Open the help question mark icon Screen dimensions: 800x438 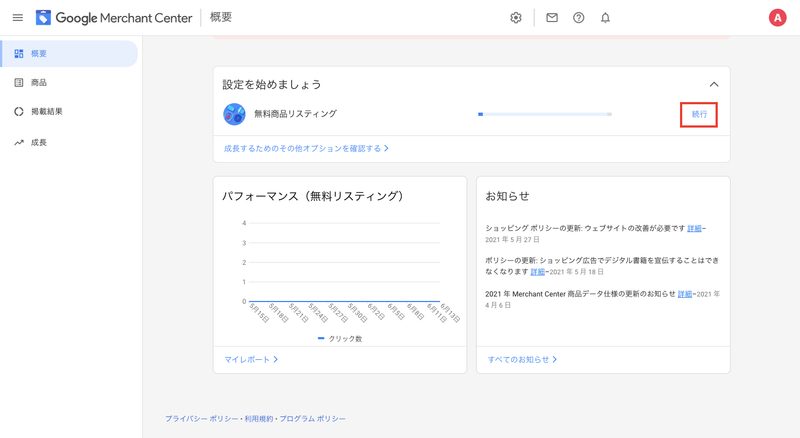pyautogui.click(x=579, y=18)
